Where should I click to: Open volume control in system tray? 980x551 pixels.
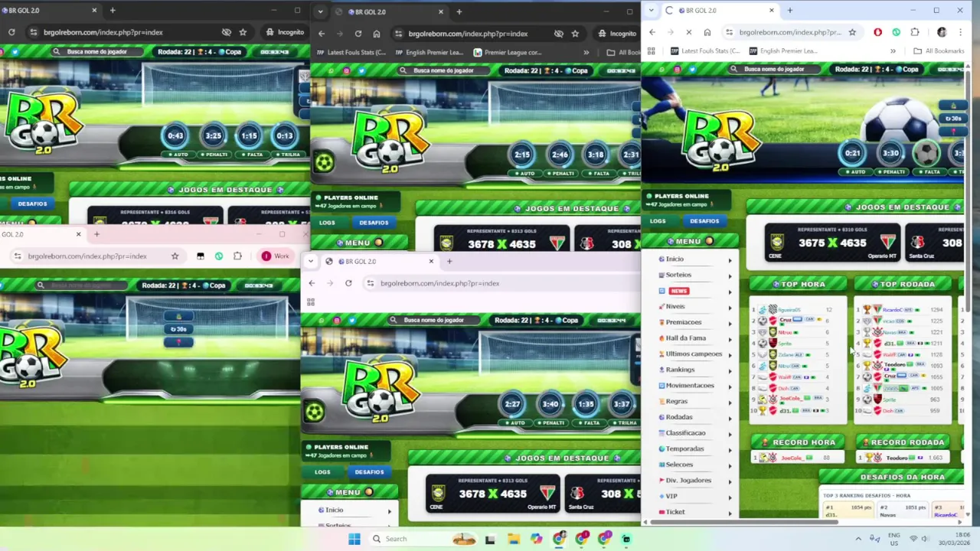click(x=925, y=539)
